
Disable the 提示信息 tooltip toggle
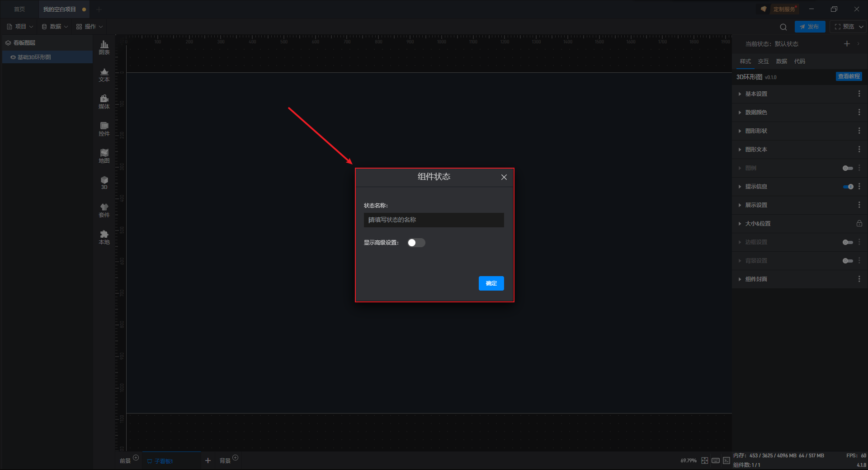pos(848,187)
